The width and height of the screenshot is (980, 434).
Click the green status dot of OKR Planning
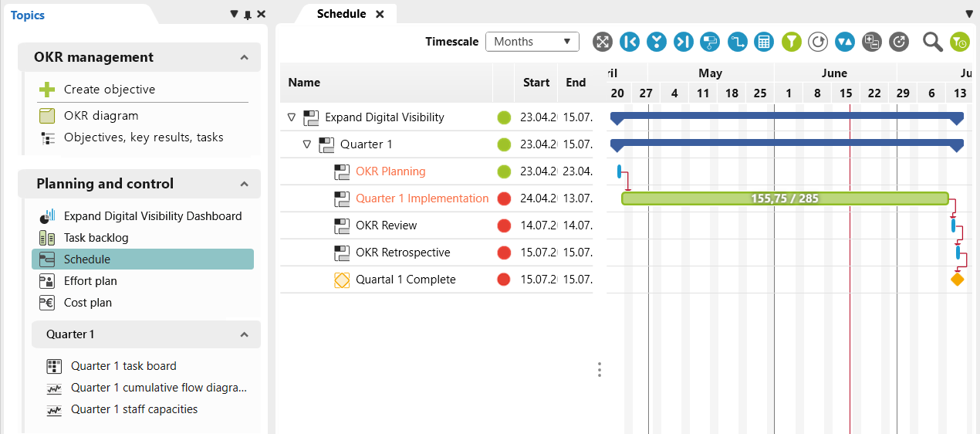click(504, 171)
